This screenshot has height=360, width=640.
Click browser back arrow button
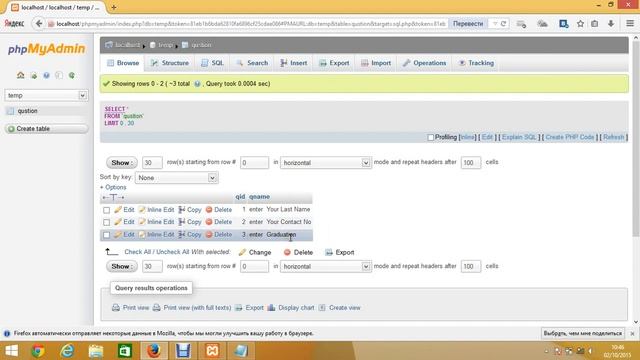(x=39, y=24)
